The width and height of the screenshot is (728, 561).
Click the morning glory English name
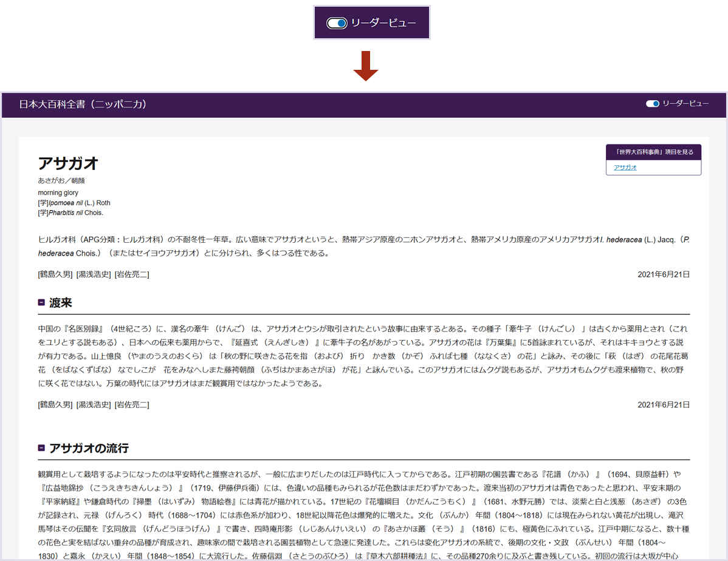[x=58, y=192]
